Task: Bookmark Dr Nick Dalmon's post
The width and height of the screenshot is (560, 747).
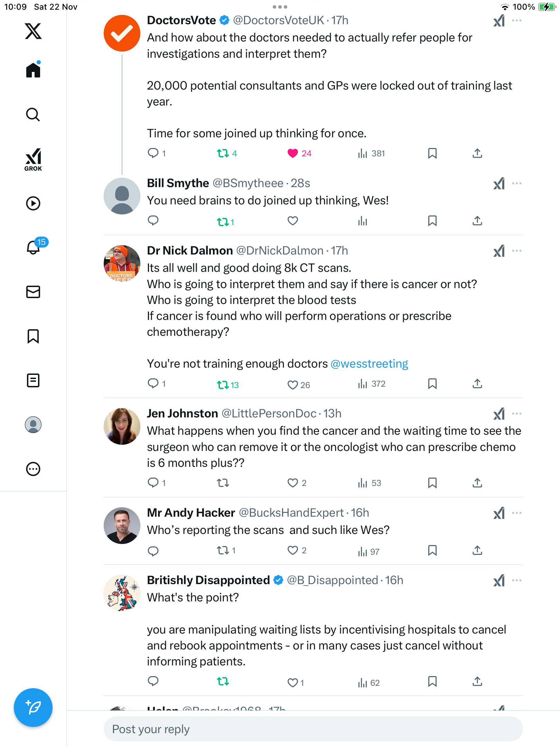Action: click(432, 384)
